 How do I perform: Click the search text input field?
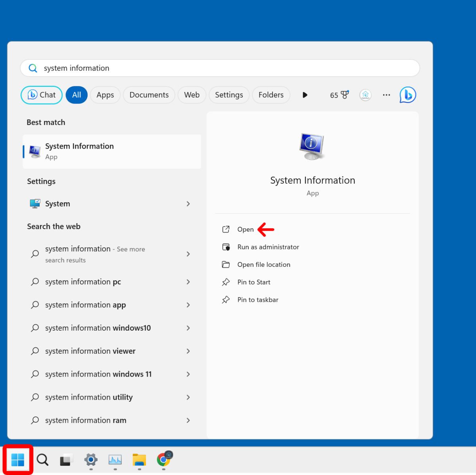pyautogui.click(x=220, y=68)
